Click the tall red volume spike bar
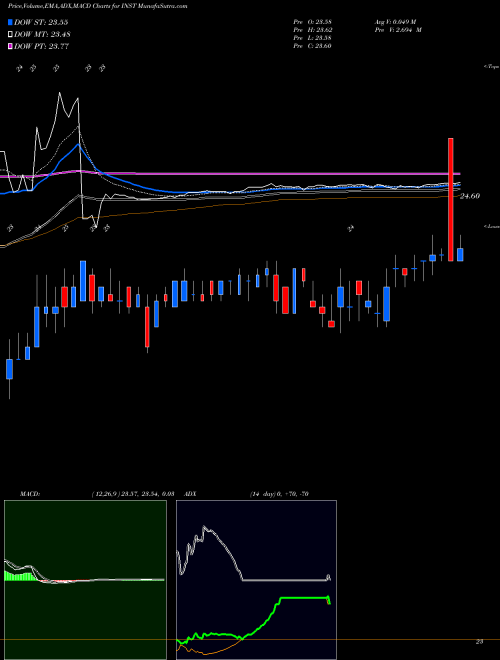 450,200
